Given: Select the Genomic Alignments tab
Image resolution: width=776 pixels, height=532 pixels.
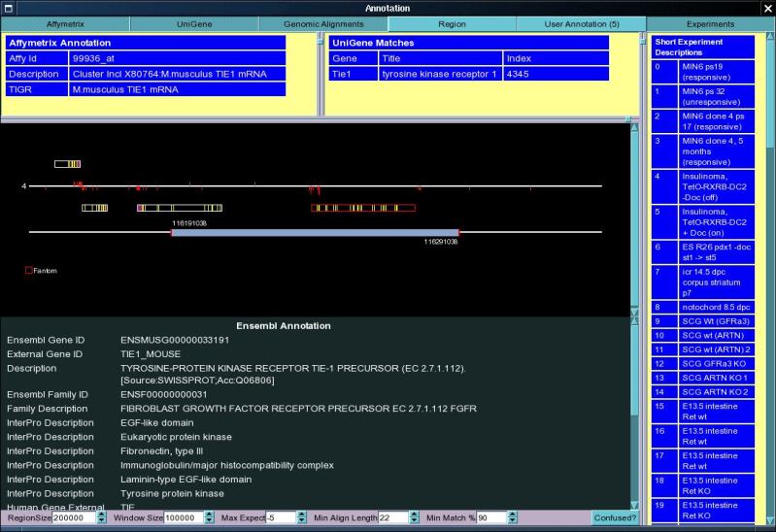Looking at the screenshot, I should 323,23.
